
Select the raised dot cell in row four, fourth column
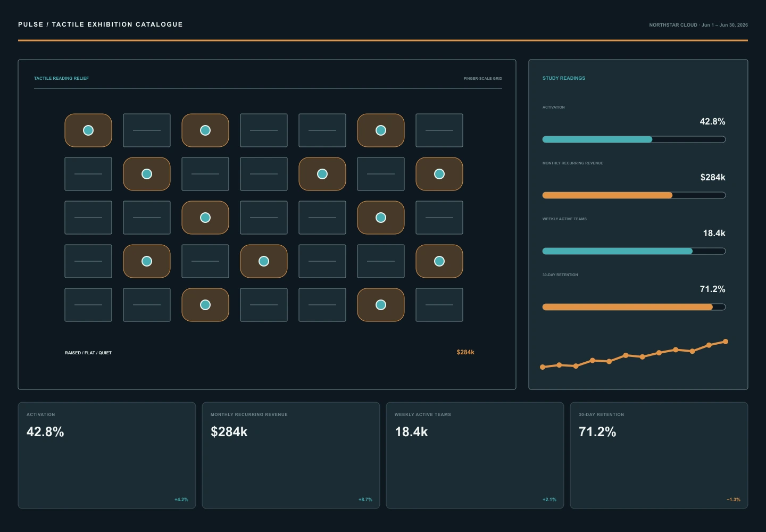(x=264, y=261)
